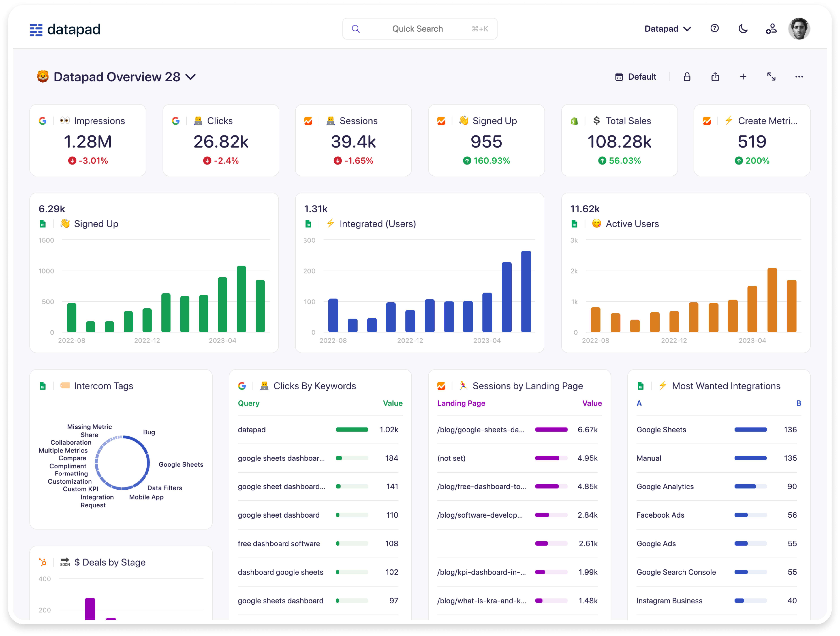
Task: Click Analytics icon on Sessions card
Action: click(308, 121)
